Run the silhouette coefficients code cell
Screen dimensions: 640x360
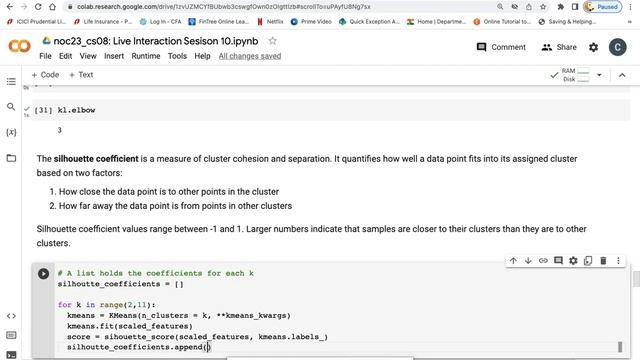[x=43, y=273]
